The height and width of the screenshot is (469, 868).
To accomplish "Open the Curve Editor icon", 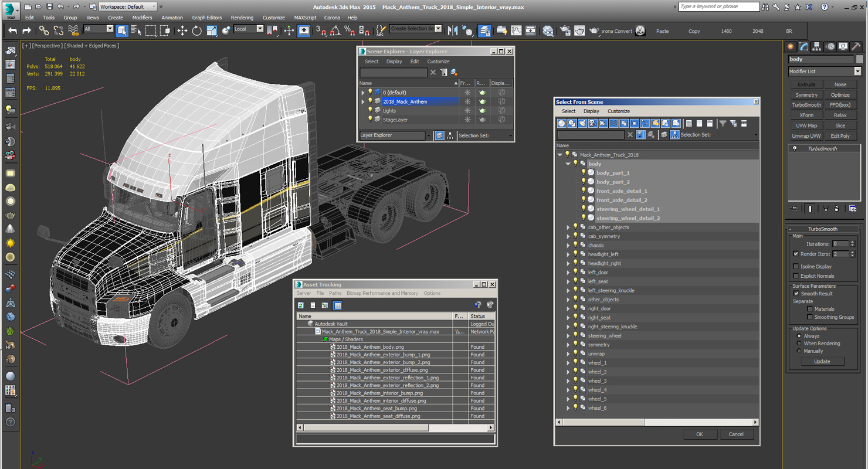I will 516,31.
